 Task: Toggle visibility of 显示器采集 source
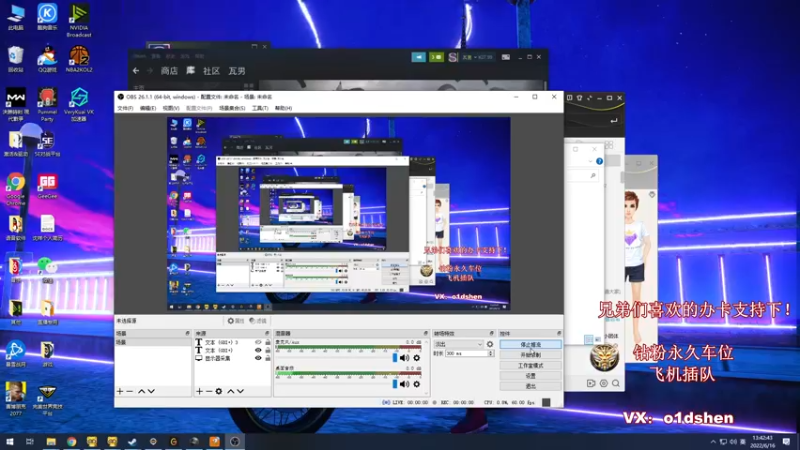[258, 358]
